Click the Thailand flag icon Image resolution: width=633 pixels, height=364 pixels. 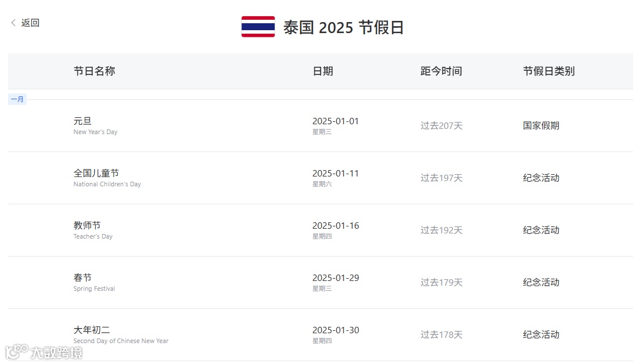[258, 27]
